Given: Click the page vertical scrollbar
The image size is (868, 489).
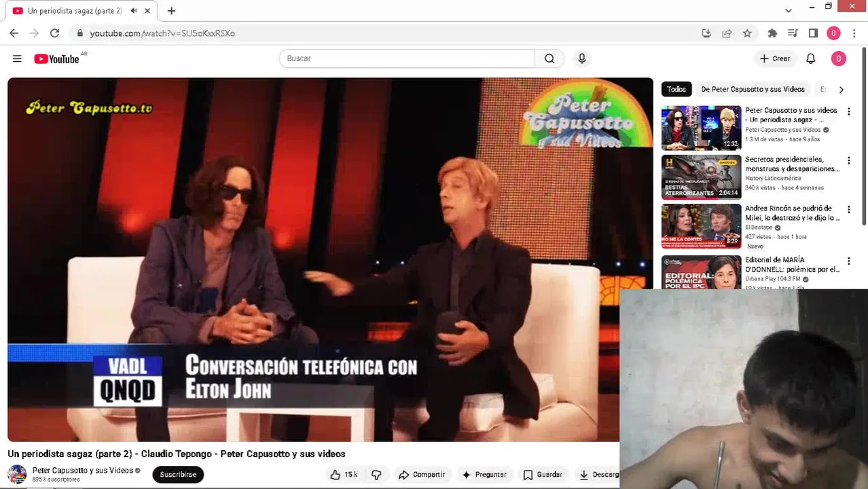Looking at the screenshot, I should [x=864, y=136].
